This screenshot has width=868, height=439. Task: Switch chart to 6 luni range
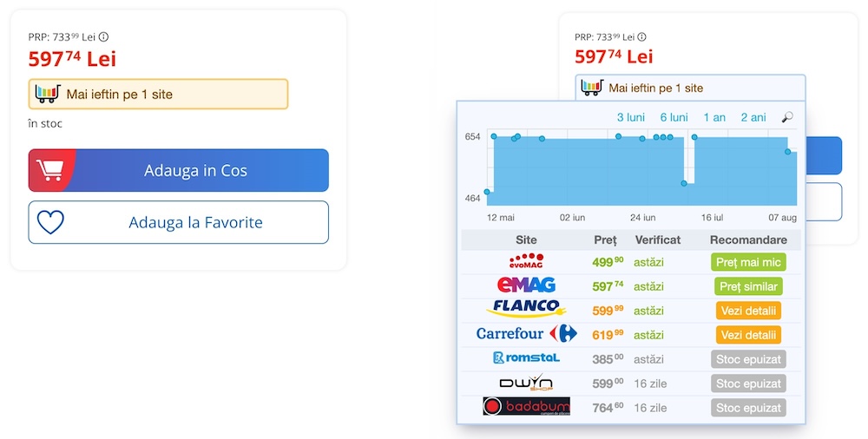[x=674, y=117]
